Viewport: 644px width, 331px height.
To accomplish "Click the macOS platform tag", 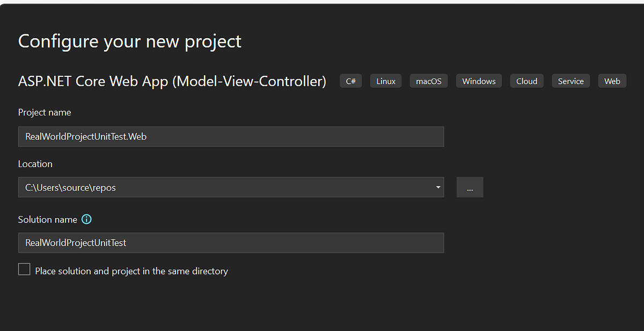I will [429, 81].
